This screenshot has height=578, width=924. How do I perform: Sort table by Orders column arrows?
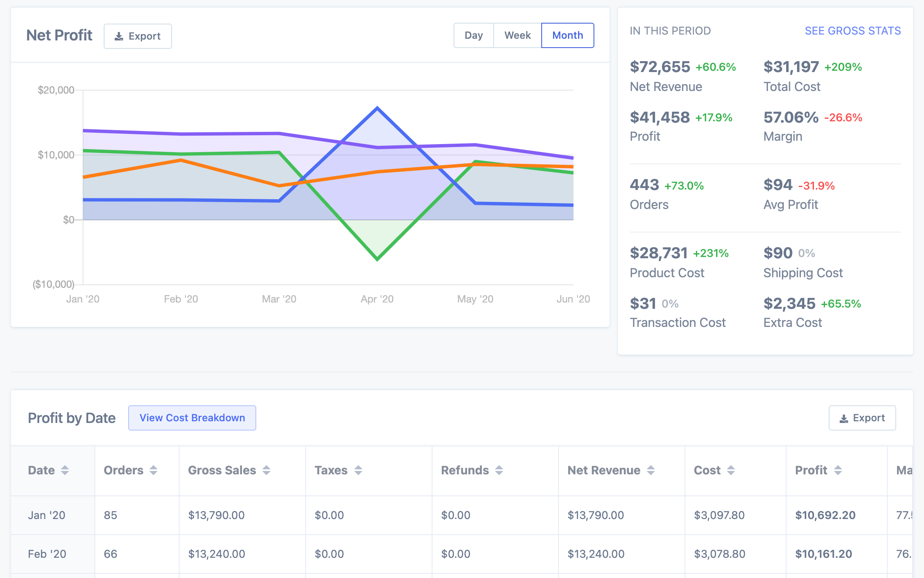[x=153, y=470]
